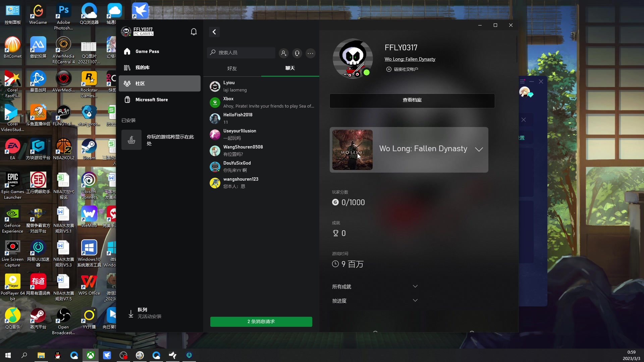Screen dimensions: 644x362
Task: Open Ubisoft Connect desktop icon
Action: pyautogui.click(x=89, y=185)
